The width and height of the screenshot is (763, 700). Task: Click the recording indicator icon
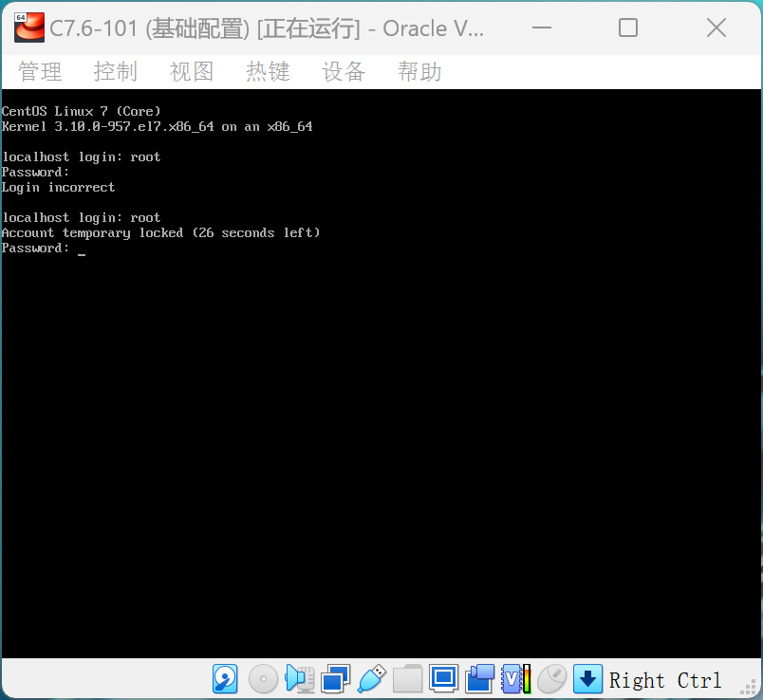[x=480, y=678]
